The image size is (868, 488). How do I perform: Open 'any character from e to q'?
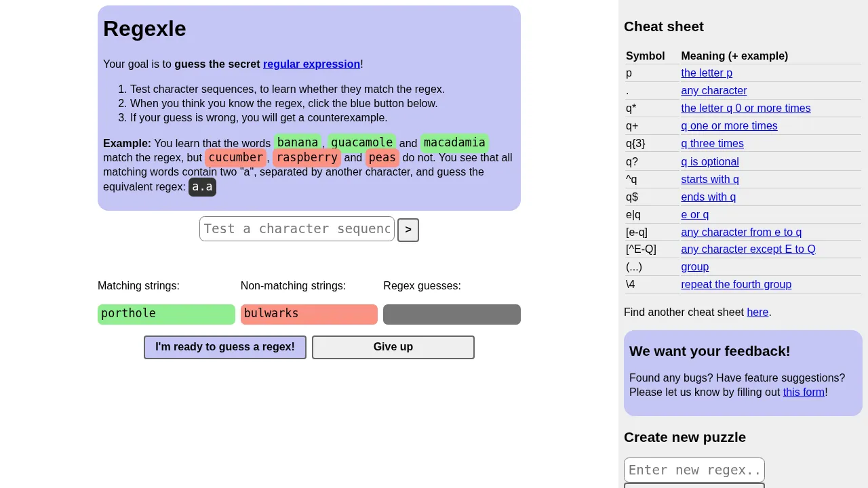(x=741, y=232)
